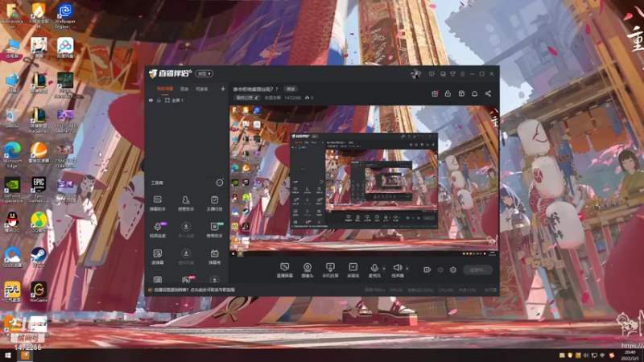Open Steam desktop shortcut
The width and height of the screenshot is (644, 362).
39,257
